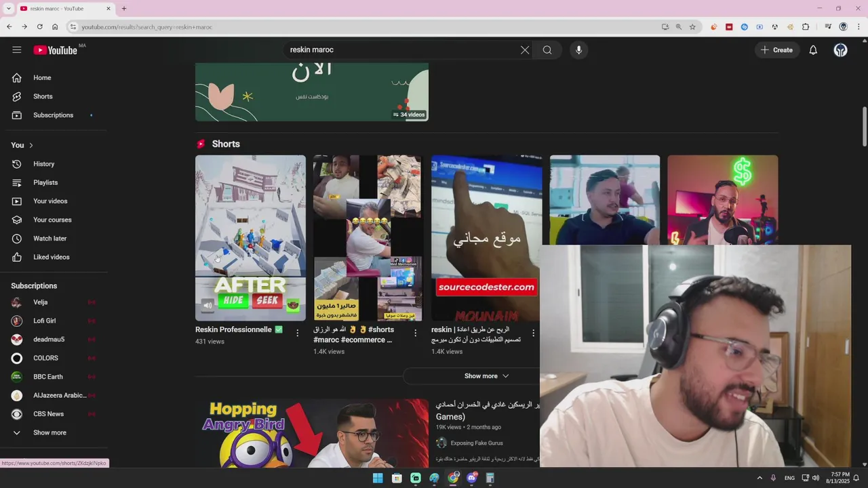Click the page vertical scrollbar thumb
This screenshot has width=868, height=488.
pos(864,126)
